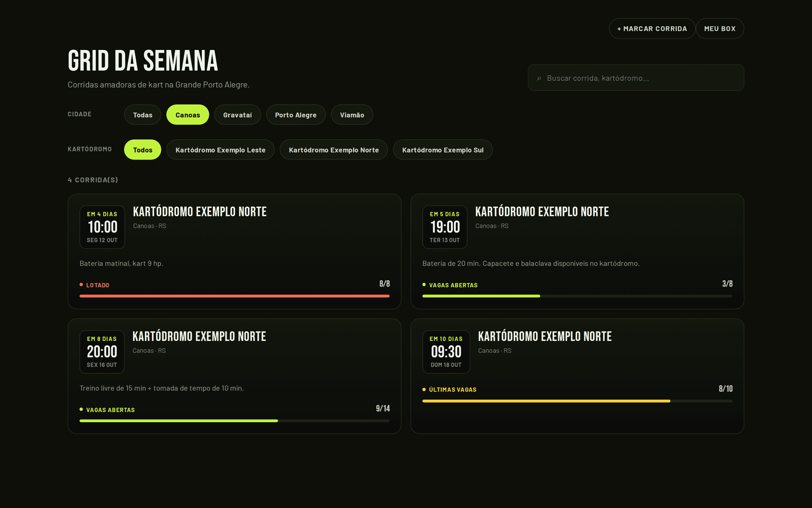Click the yellow 8/10 capacity progress bar
Image resolution: width=812 pixels, height=508 pixels.
pyautogui.click(x=577, y=401)
